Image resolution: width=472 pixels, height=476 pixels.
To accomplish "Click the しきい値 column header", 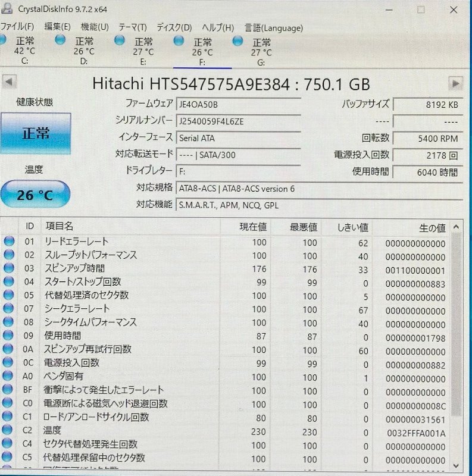I will (x=347, y=227).
